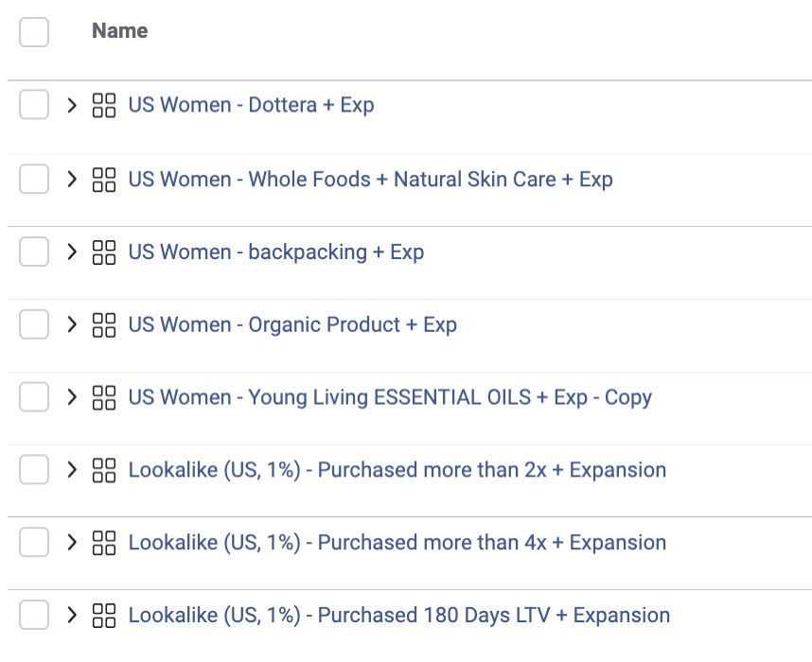Expand Young Living ESSENTIAL OILS Copy row
812x662 pixels.
pos(72,397)
